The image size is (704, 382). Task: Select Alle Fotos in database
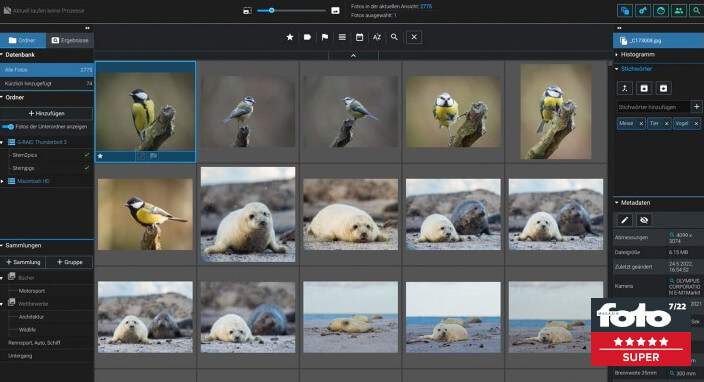point(47,70)
